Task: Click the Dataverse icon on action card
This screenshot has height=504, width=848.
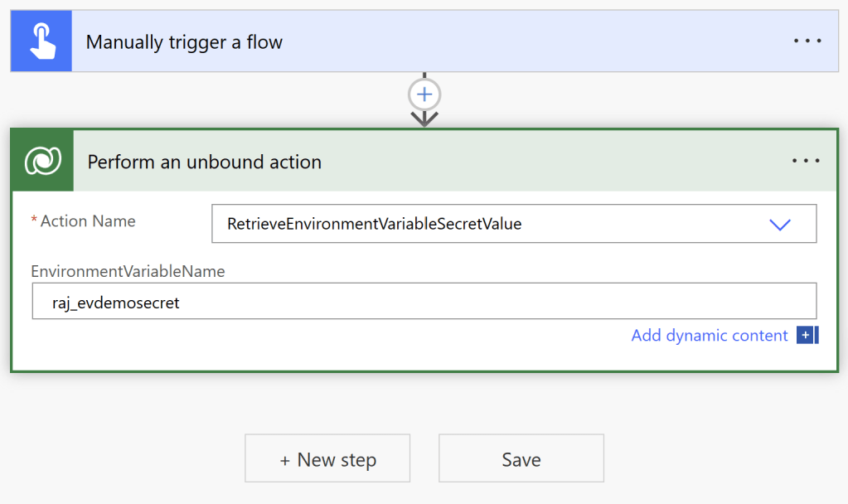Action: coord(42,162)
